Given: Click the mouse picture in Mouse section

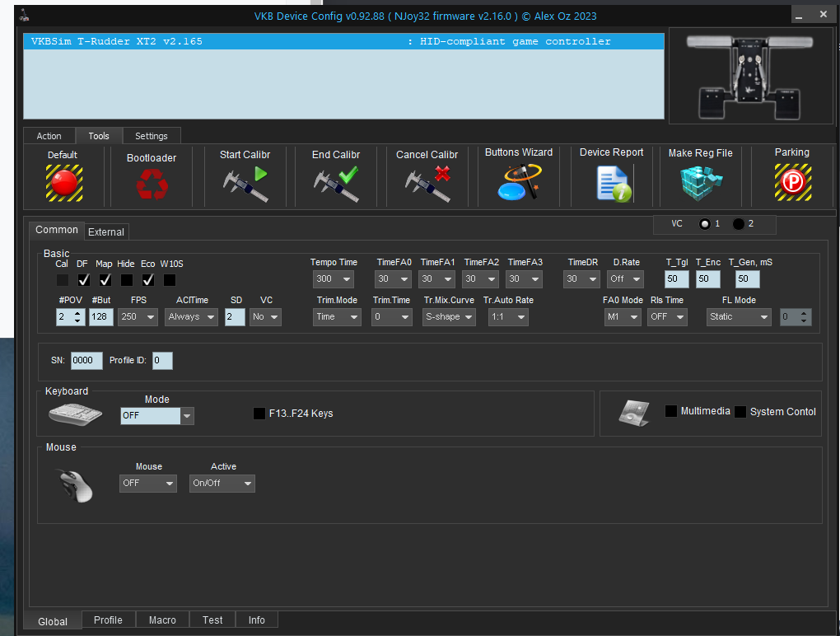Looking at the screenshot, I should click(x=76, y=485).
